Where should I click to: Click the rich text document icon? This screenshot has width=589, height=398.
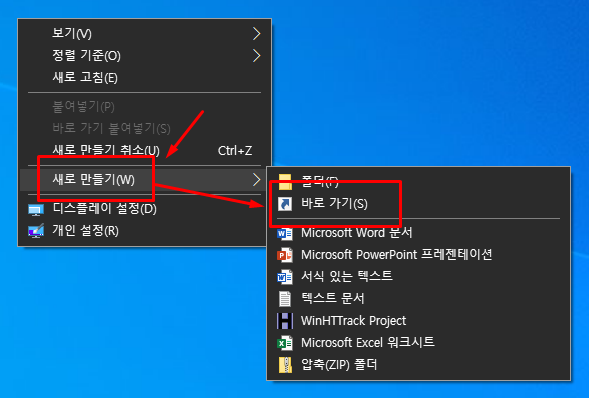[x=285, y=277]
